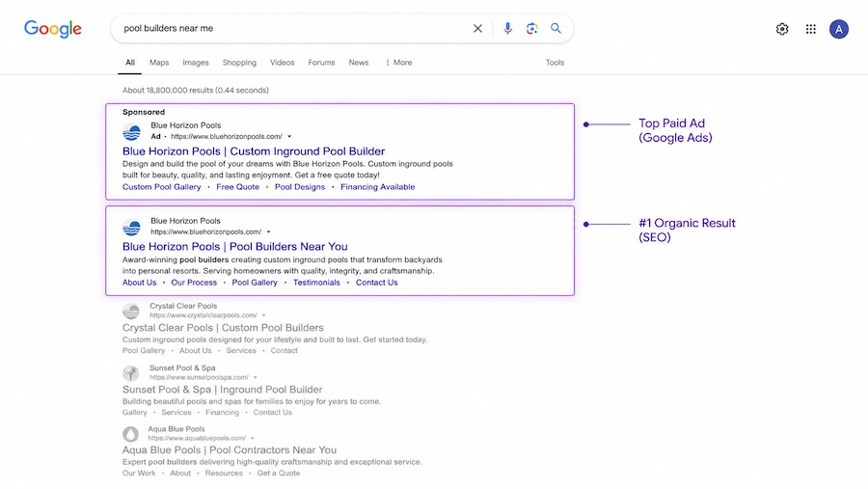Open search Tools
Screen dimensions: 868x489
pyautogui.click(x=555, y=63)
